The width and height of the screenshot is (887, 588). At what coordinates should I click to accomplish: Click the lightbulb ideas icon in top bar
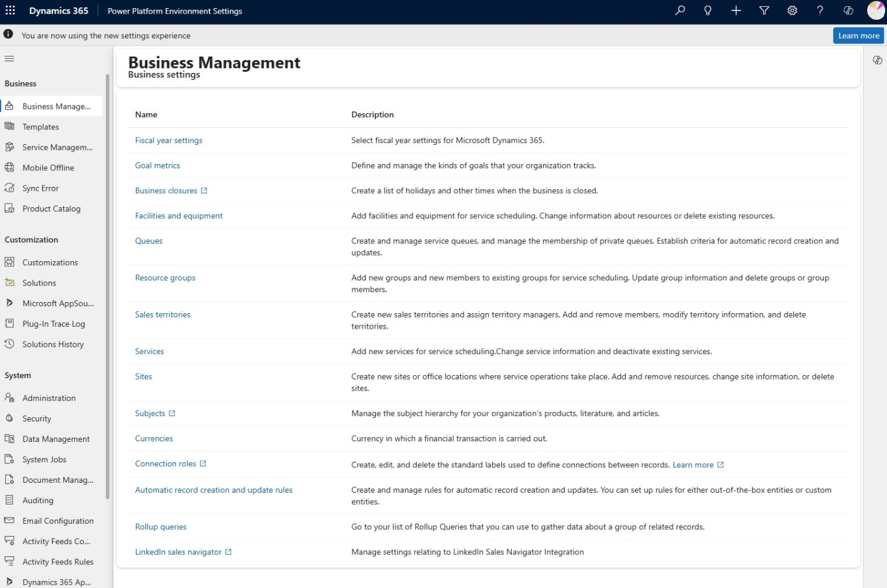coord(707,11)
